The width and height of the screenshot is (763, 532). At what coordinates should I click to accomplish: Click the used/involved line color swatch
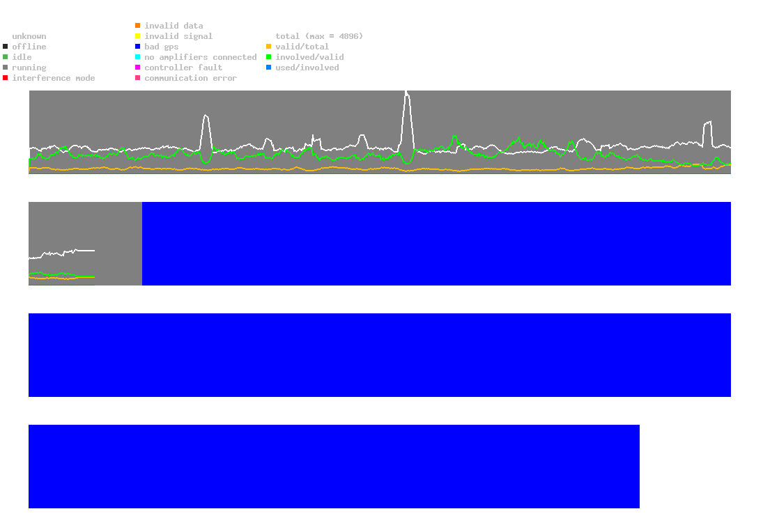coord(269,68)
